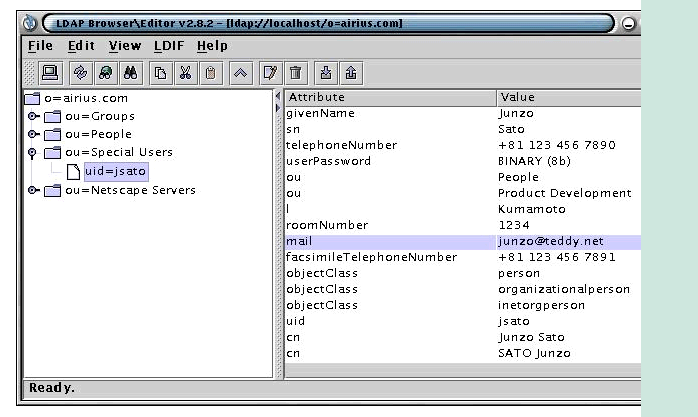698x417 pixels.
Task: Click the up chevron toolbar icon
Action: click(x=240, y=73)
